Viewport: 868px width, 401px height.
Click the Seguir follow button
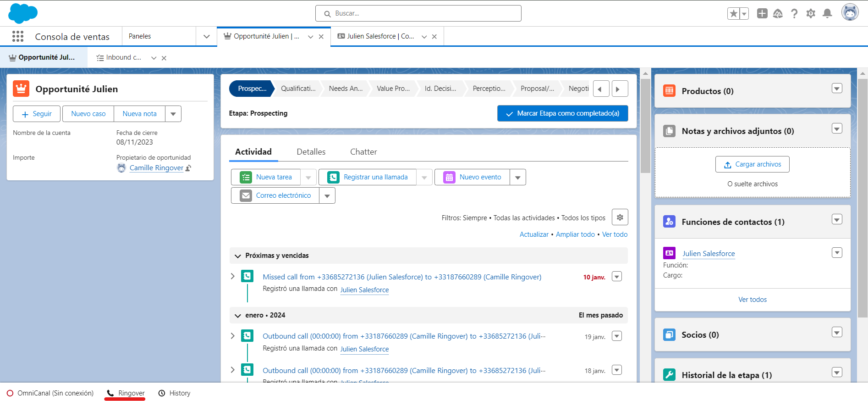click(37, 114)
